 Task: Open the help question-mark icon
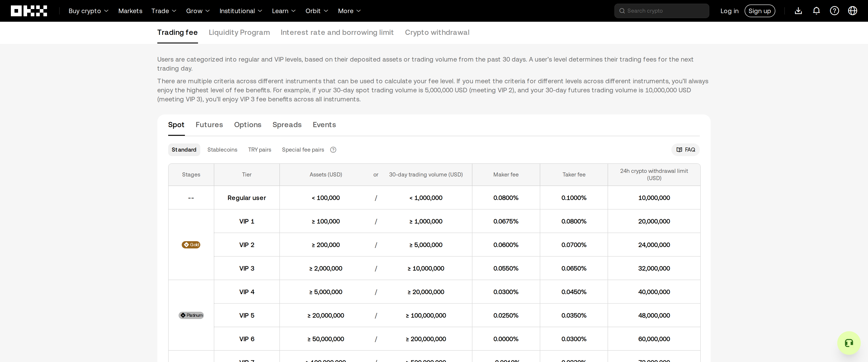point(834,11)
